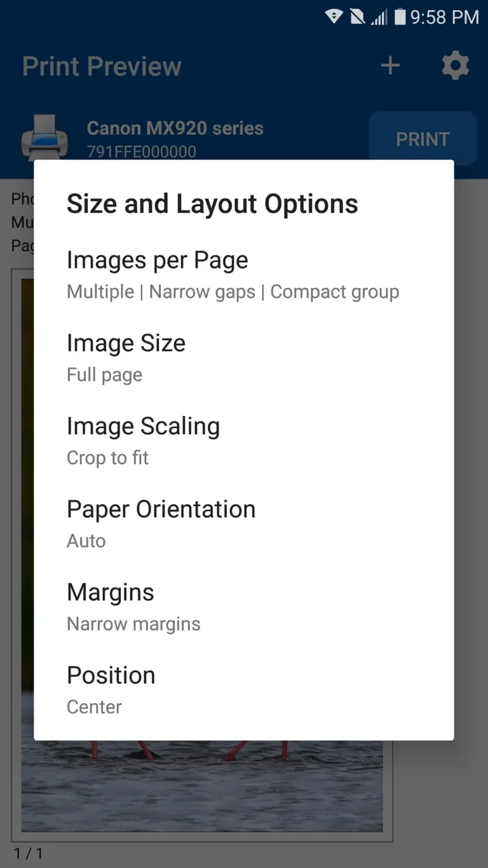Screen dimensions: 488x868
Task: Tap the plus icon to add a printer
Action: click(x=390, y=65)
